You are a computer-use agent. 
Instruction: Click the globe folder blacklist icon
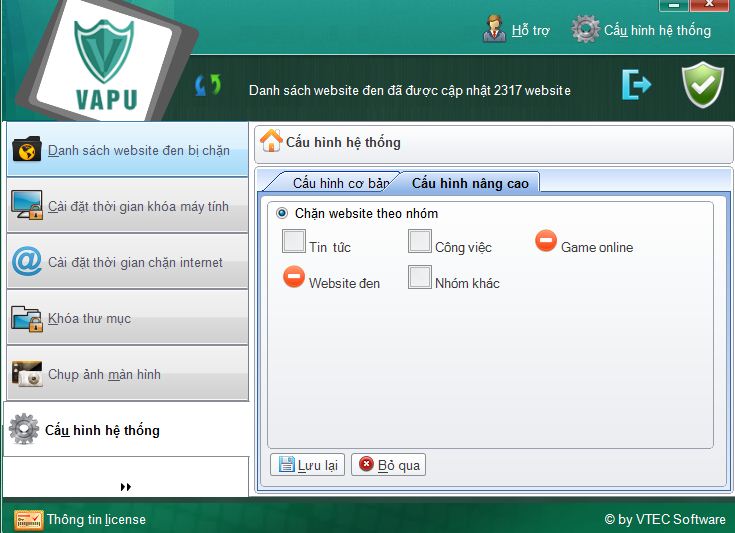tap(27, 149)
